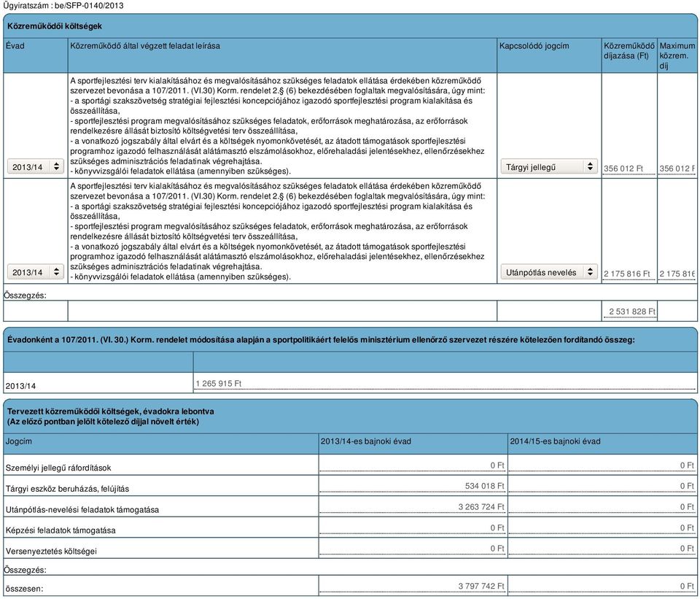Click the 2 531 828 Ft summary field
Viewport: 700px width, 599px height.
629,312
